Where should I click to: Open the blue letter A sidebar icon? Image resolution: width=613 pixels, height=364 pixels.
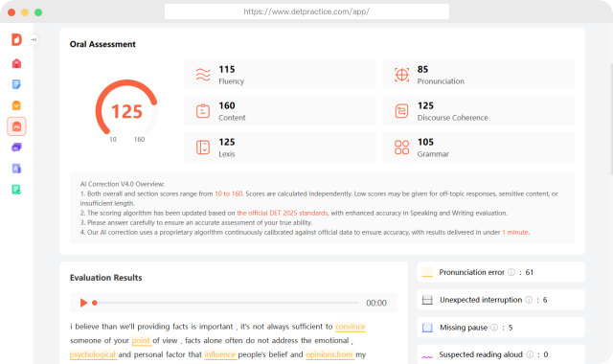pos(16,169)
